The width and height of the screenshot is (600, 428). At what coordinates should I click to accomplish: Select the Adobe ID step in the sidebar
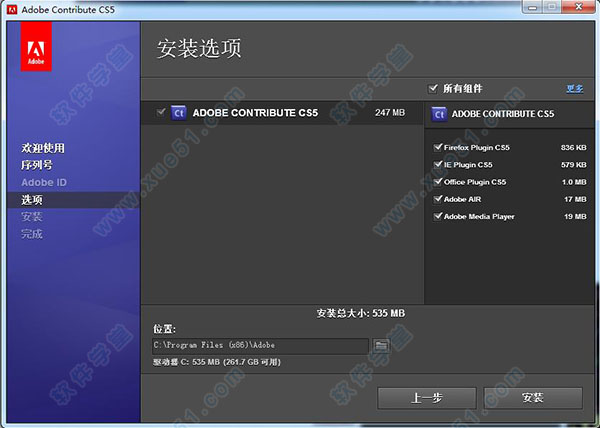tap(44, 182)
